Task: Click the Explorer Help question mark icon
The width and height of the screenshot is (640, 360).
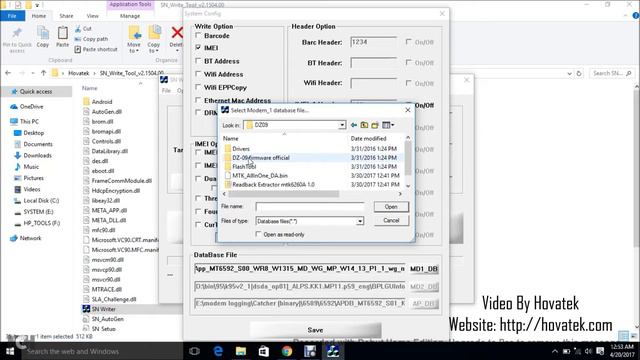Action: tap(636, 16)
